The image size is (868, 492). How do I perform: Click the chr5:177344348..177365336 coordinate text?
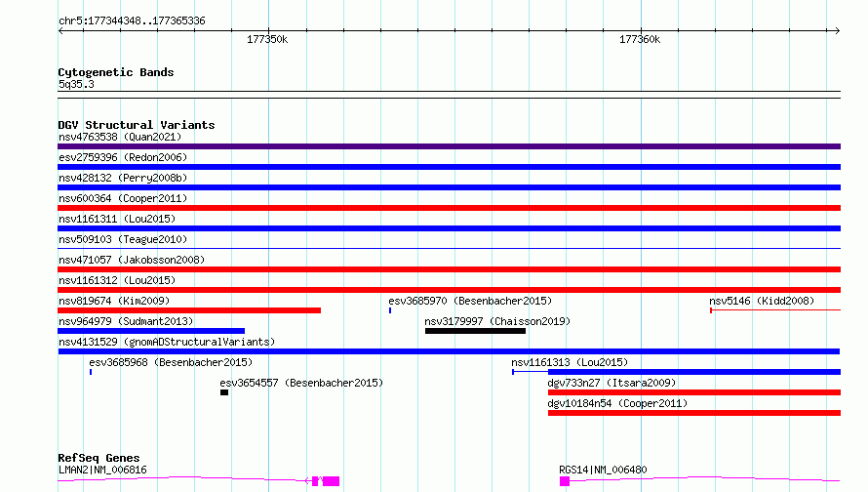coord(132,20)
